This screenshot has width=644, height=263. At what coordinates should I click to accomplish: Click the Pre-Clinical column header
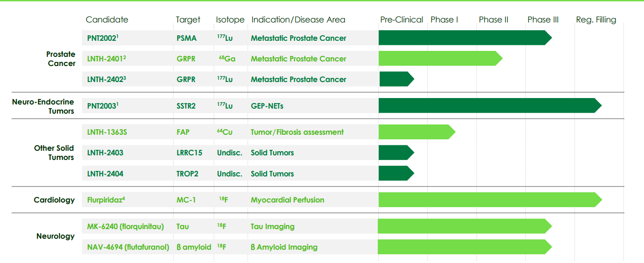click(402, 20)
